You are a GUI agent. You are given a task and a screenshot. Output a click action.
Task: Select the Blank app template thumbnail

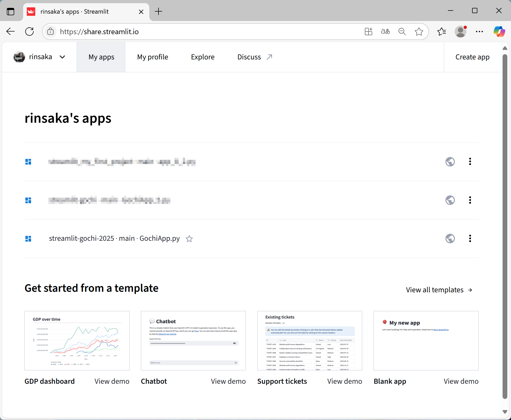pos(426,341)
